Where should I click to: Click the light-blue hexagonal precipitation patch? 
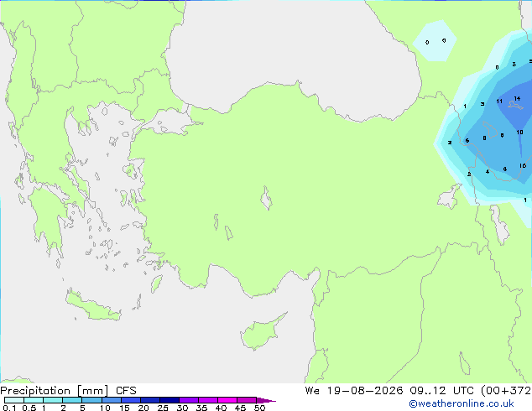[435, 41]
